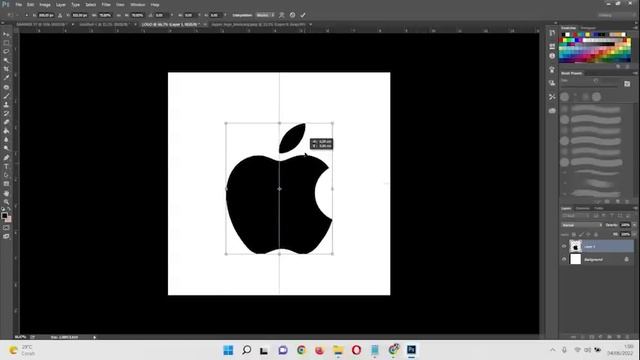Switch to the Channels tab

point(582,208)
